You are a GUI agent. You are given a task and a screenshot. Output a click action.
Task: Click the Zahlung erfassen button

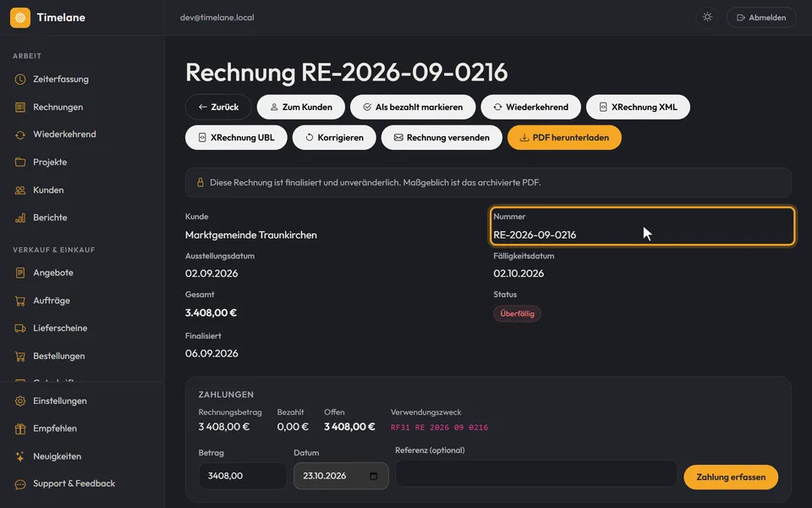pos(731,477)
